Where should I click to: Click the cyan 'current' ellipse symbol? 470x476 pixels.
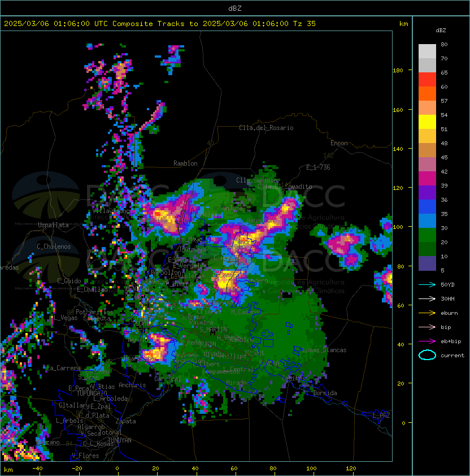(x=427, y=355)
